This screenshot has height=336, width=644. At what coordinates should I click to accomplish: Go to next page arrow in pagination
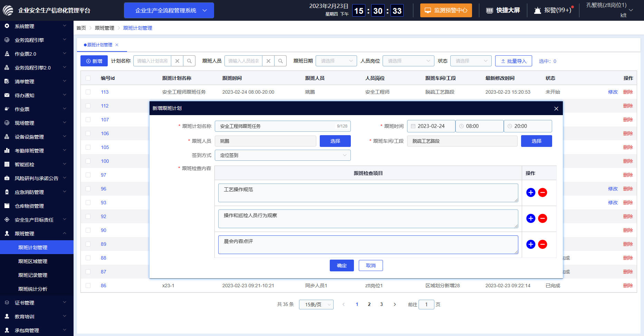tap(395, 305)
